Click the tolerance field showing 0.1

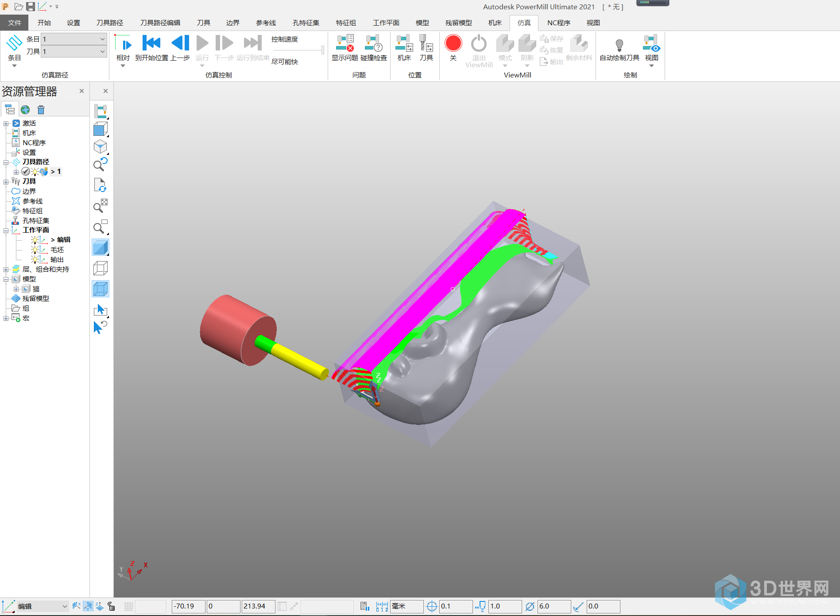pos(456,606)
